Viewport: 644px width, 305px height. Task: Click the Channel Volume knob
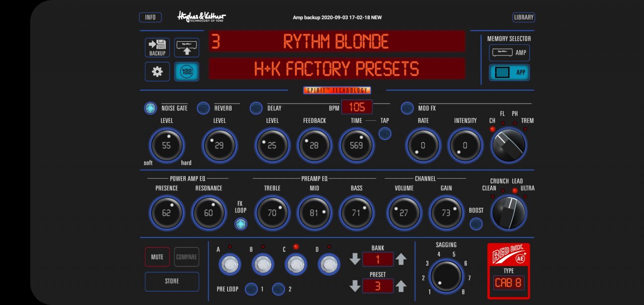(404, 213)
